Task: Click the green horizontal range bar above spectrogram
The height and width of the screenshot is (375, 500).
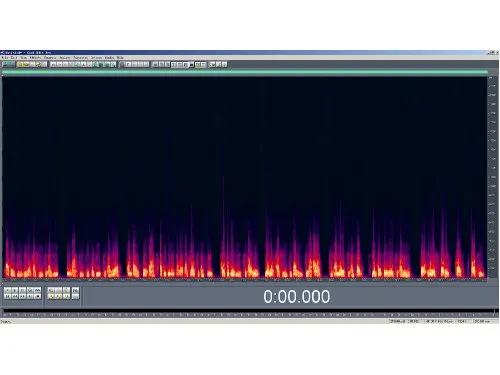Action: click(x=245, y=72)
